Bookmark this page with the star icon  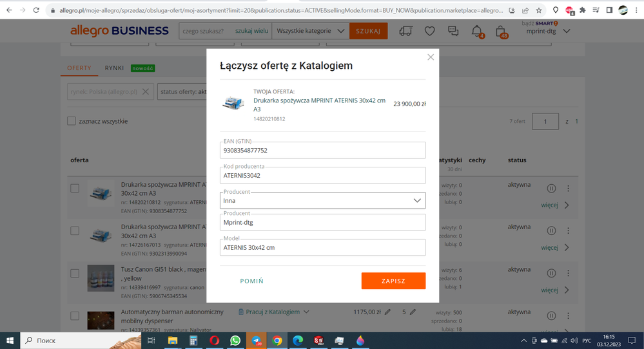click(x=539, y=10)
